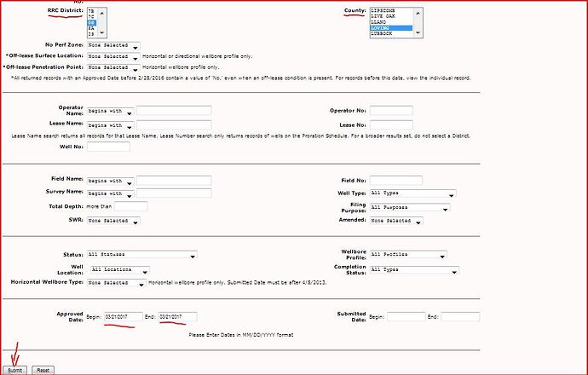Click the Field No input field
This screenshot has height=375, width=588.
tap(396, 181)
